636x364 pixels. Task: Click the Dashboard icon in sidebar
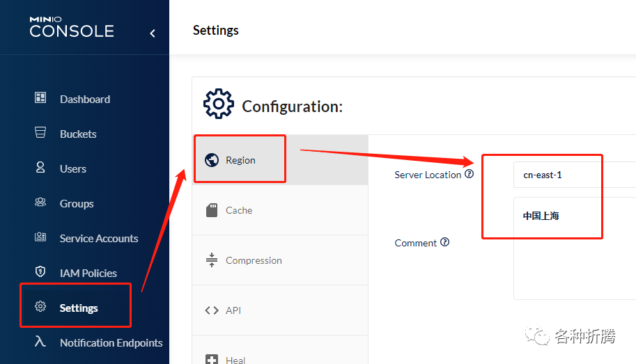pos(40,98)
